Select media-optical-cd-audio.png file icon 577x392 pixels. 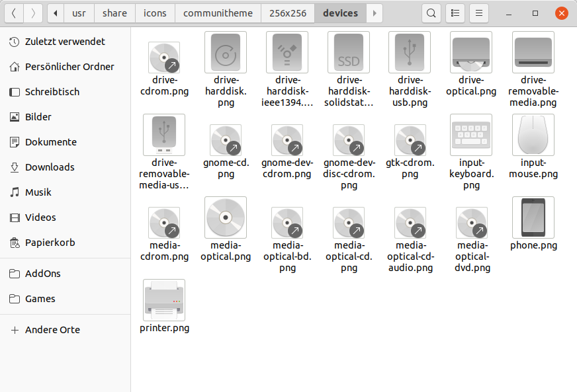point(410,223)
